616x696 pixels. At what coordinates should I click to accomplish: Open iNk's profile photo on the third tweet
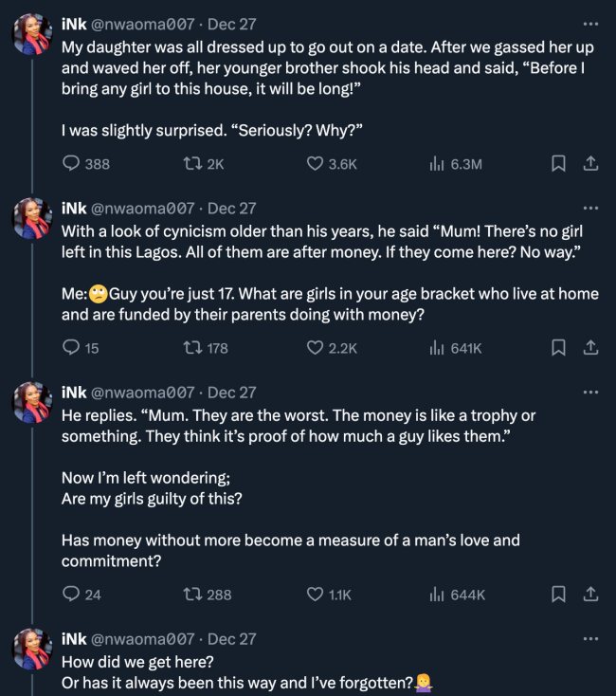pos(31,403)
